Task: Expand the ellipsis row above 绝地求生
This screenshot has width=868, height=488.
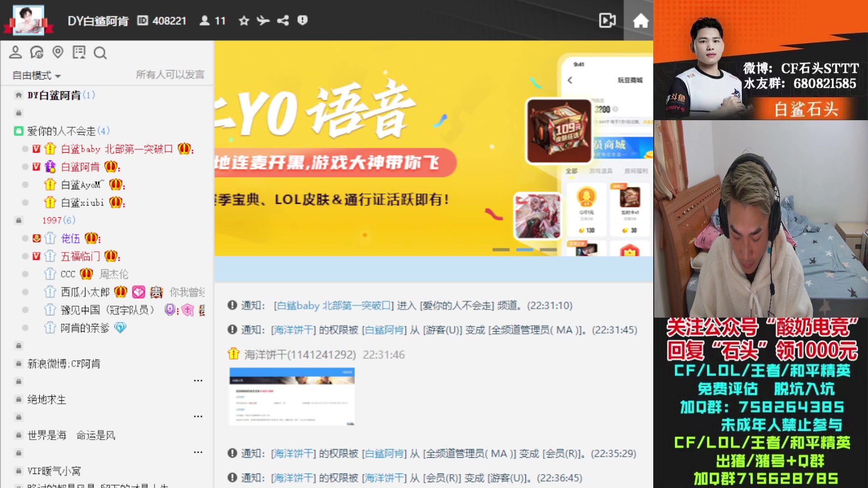Action: coord(198,381)
